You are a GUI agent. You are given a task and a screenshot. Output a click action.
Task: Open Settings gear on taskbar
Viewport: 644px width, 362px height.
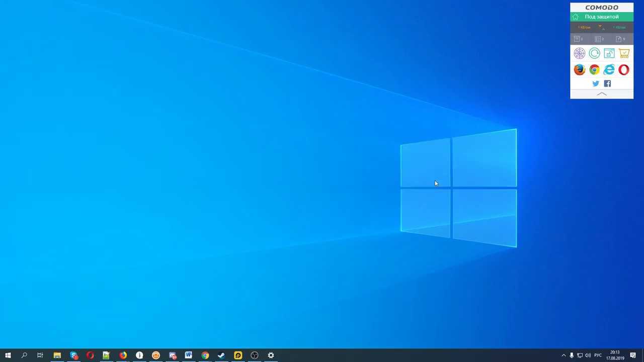[271, 355]
